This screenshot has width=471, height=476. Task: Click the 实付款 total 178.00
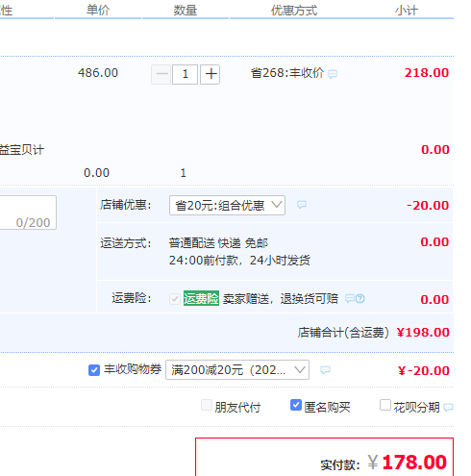pos(414,463)
